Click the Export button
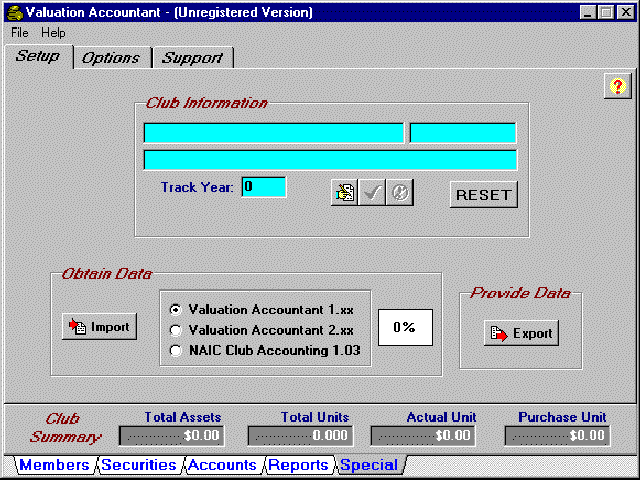640x480 pixels. 521,333
